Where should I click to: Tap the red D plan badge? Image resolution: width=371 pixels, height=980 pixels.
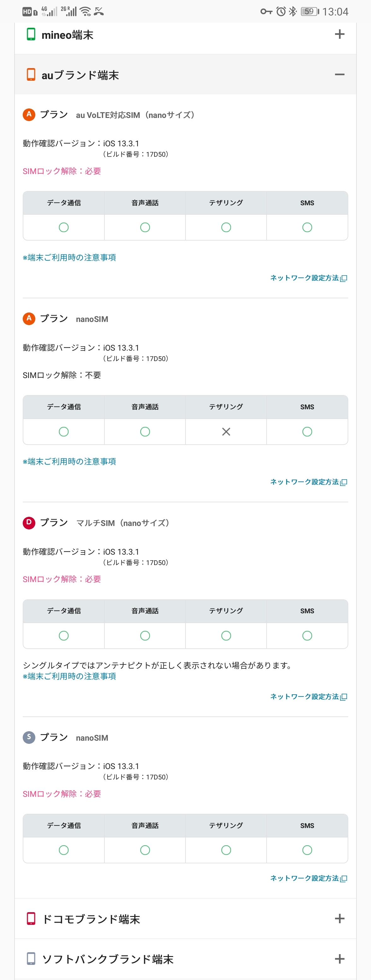coord(29,523)
